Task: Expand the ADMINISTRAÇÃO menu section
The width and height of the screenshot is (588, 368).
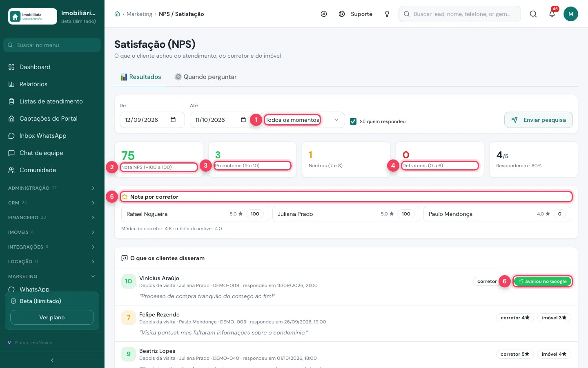Action: [x=52, y=188]
